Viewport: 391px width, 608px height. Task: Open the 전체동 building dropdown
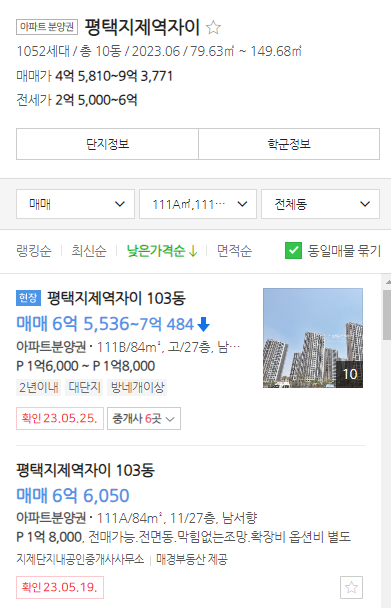pos(320,204)
